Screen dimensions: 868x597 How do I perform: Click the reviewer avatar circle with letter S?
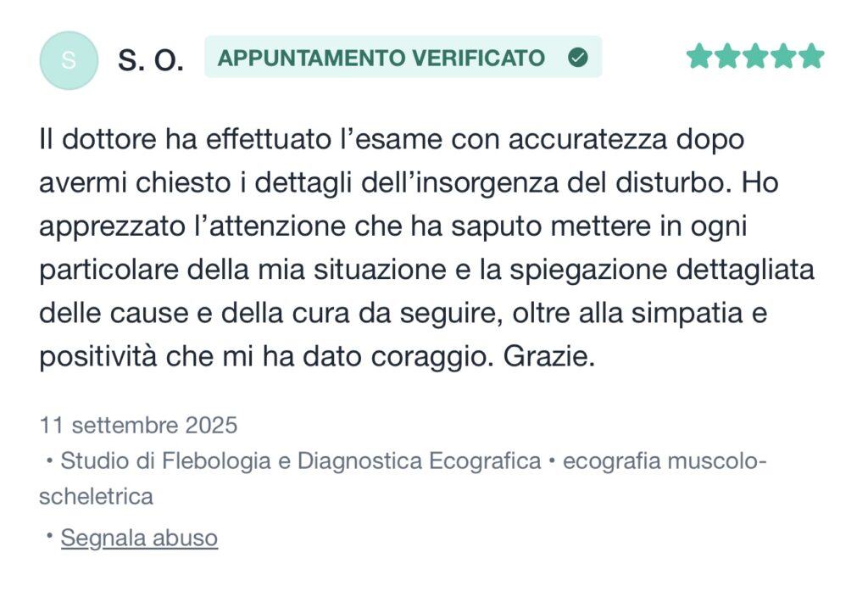[x=69, y=60]
